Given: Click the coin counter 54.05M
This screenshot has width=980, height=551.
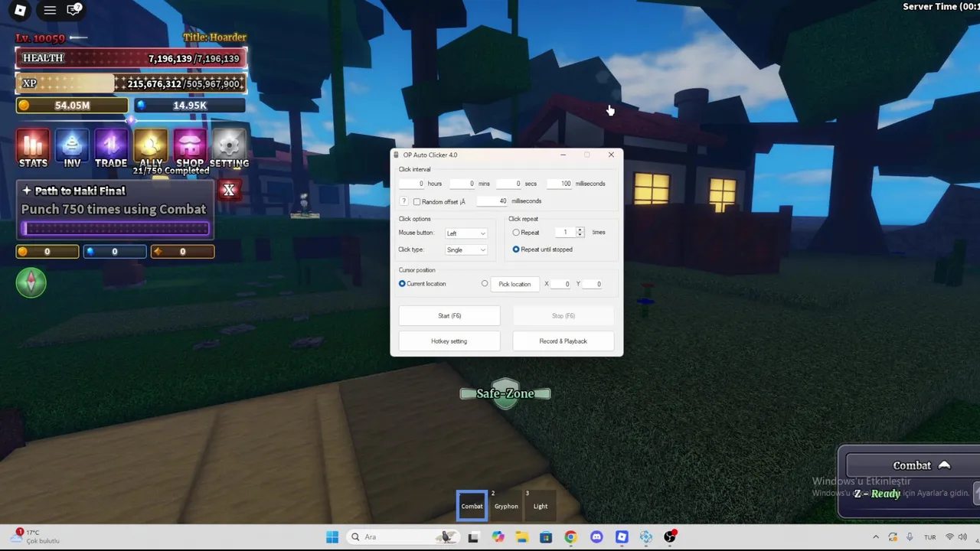Looking at the screenshot, I should pos(72,106).
